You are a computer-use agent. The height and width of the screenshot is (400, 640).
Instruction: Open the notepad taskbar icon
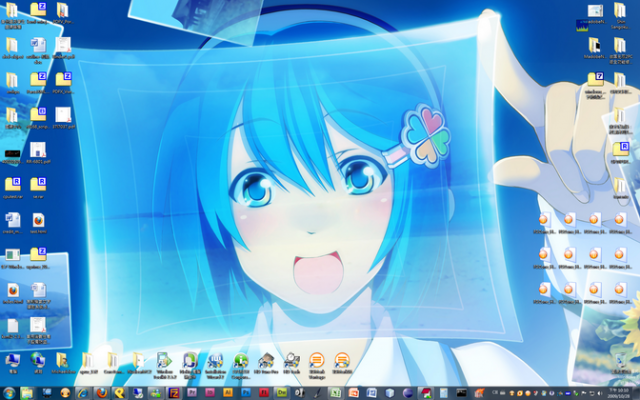(444, 393)
